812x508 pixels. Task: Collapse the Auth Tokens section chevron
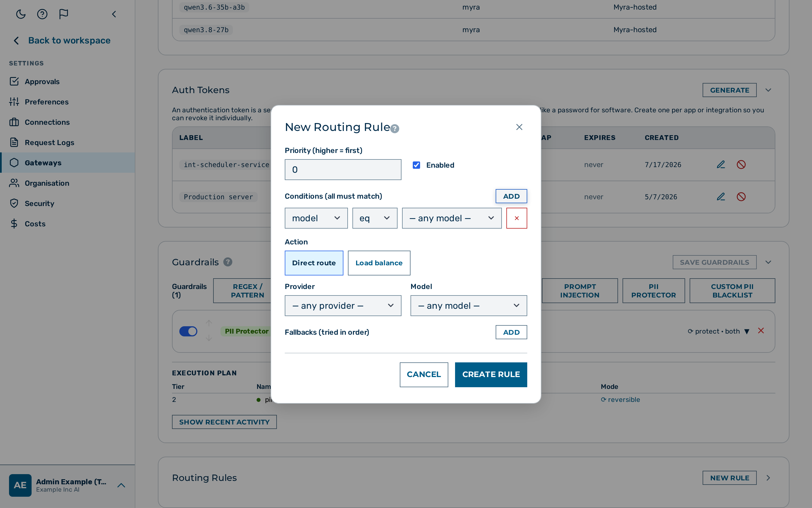point(768,90)
